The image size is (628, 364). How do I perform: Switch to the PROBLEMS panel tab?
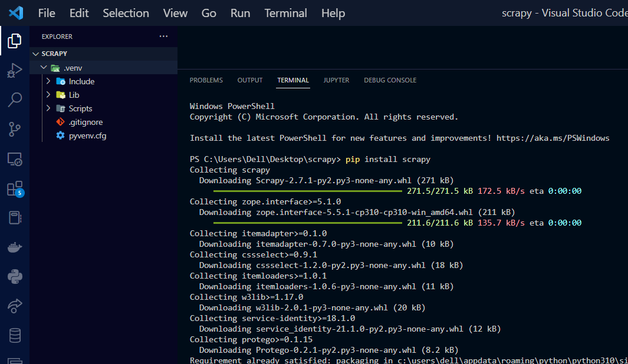pos(206,81)
